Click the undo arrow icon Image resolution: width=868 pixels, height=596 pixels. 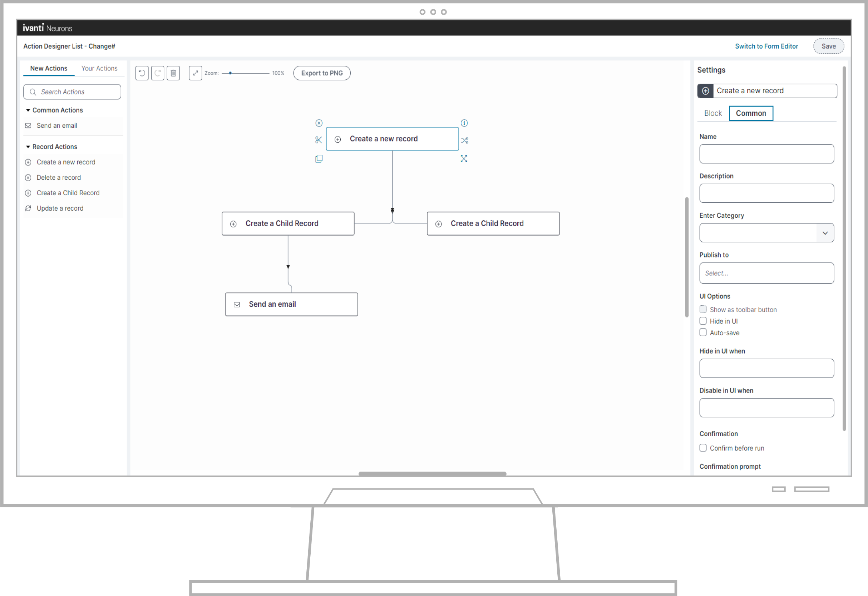[x=142, y=73]
